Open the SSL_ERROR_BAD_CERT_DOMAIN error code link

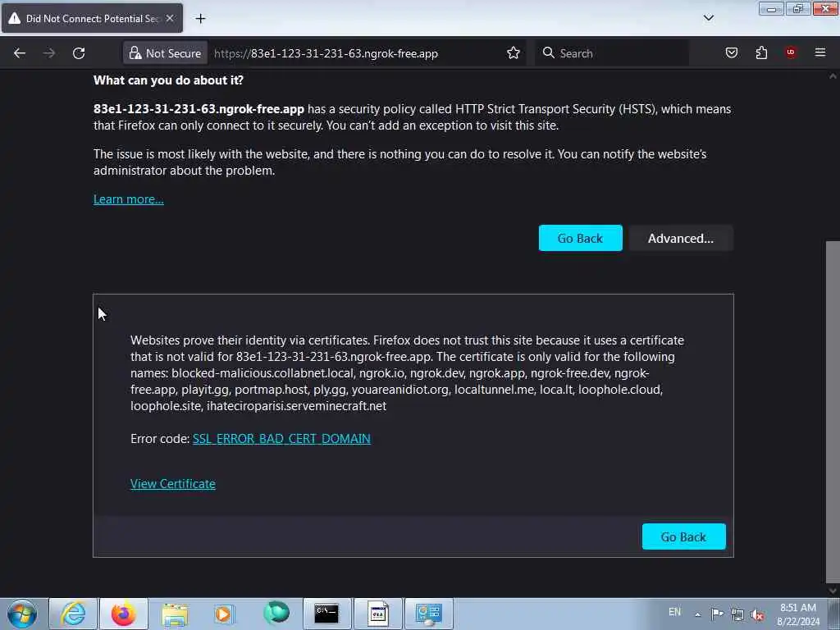coord(281,439)
